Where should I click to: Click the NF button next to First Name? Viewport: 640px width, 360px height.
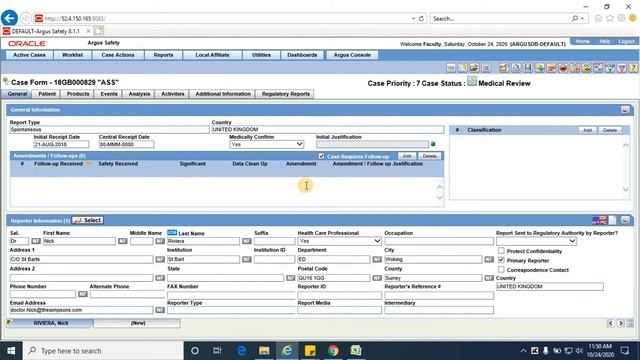pos(122,241)
